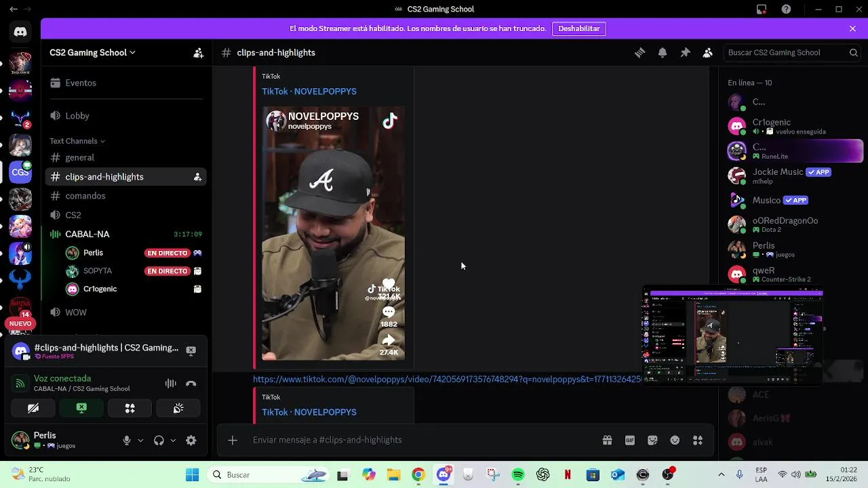Mute microphone in user panel
Image resolution: width=868 pixels, height=488 pixels.
[127, 441]
